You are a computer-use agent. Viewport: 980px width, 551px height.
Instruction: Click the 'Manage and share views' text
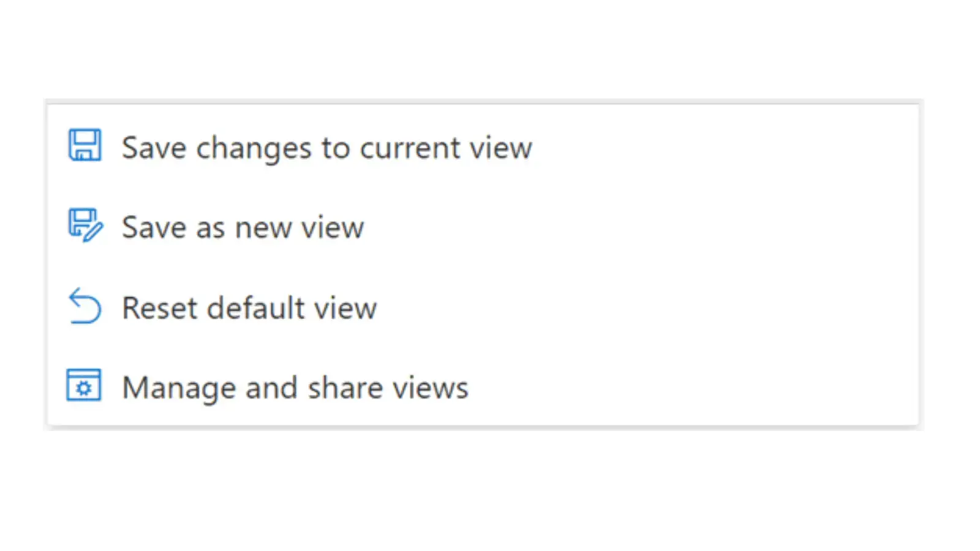pos(295,388)
